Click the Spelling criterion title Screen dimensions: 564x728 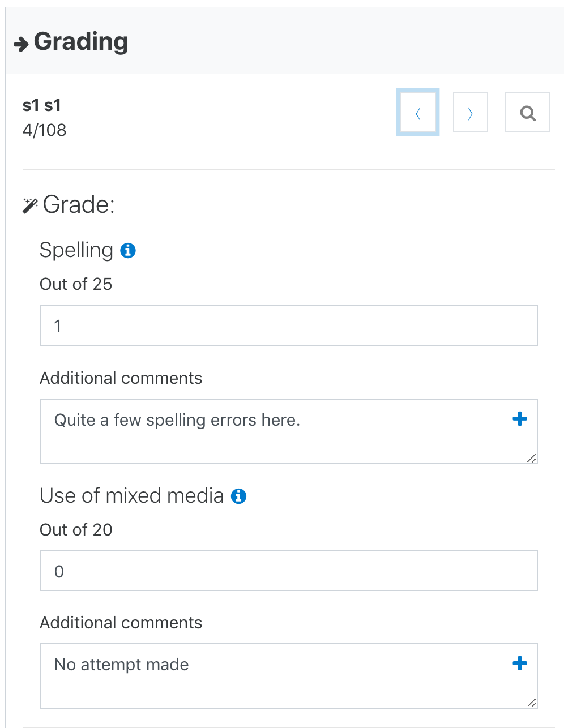[76, 250]
